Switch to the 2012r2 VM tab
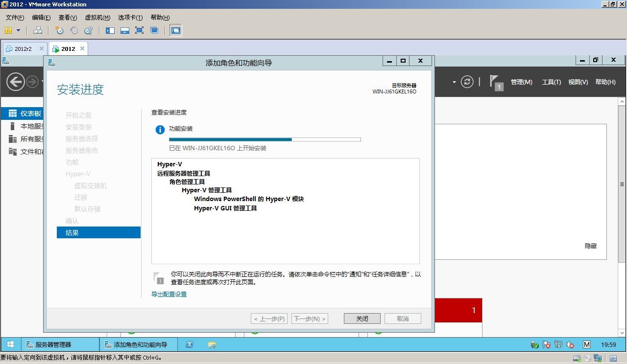This screenshot has height=364, width=627. click(23, 49)
